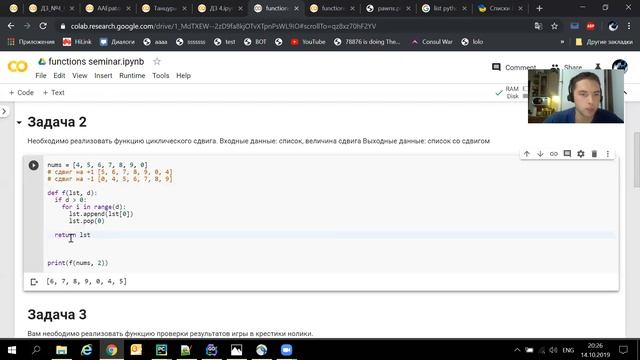The image size is (640, 360).
Task: Open cell settings via the gear icon
Action: [x=580, y=154]
